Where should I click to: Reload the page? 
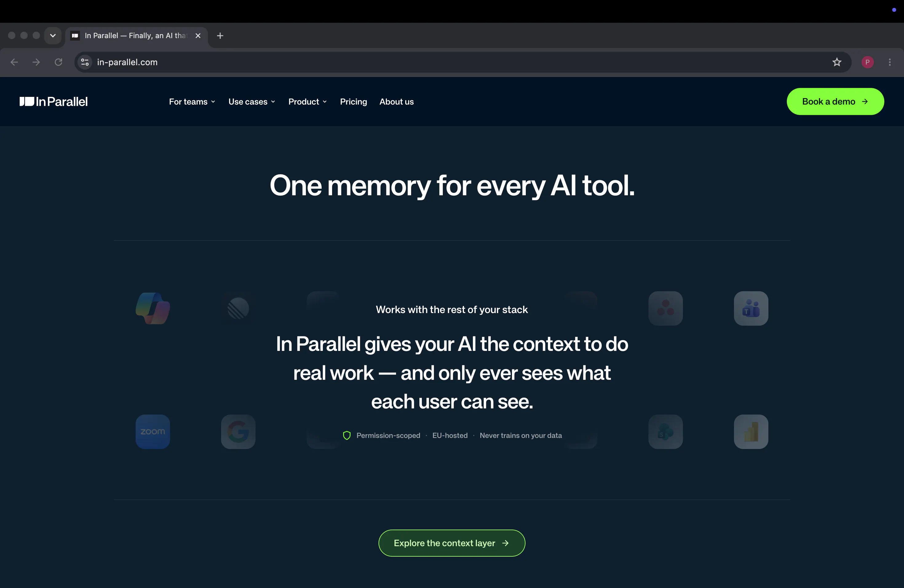[x=58, y=62]
